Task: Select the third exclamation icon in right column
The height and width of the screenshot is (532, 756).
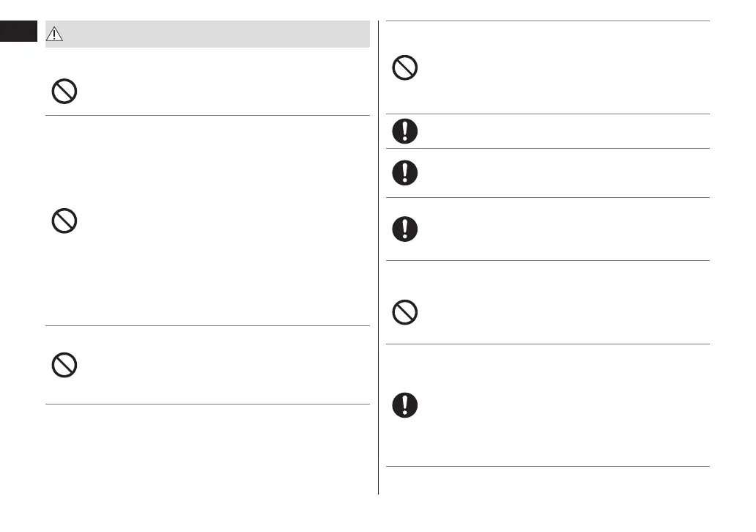Action: pyautogui.click(x=405, y=228)
